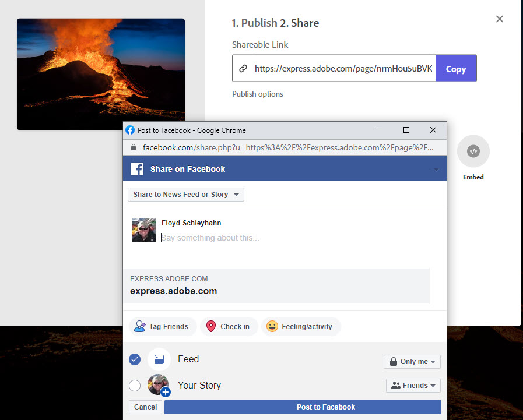Click the blue Feed newspaper icon
Screen dimensions: 523x420
(x=159, y=359)
